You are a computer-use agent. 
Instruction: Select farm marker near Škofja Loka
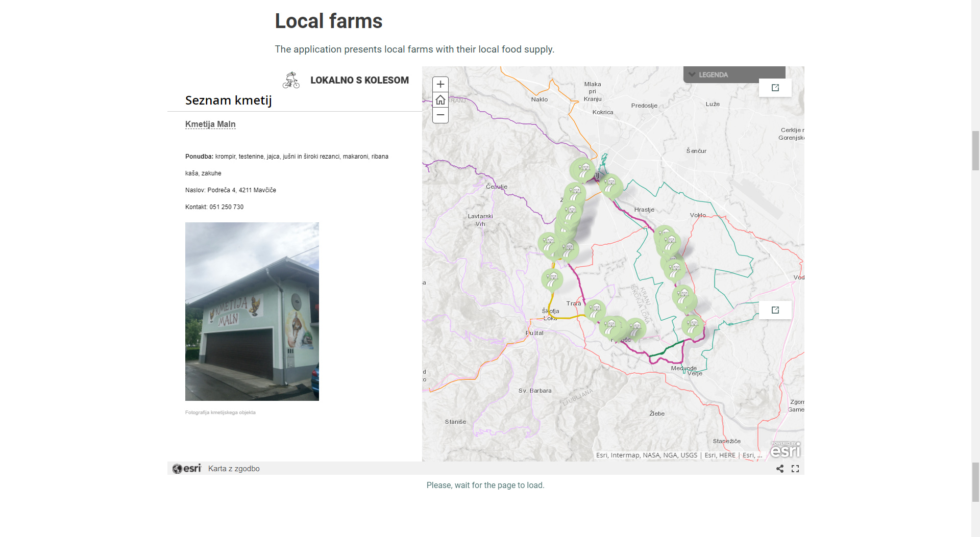[x=552, y=279]
